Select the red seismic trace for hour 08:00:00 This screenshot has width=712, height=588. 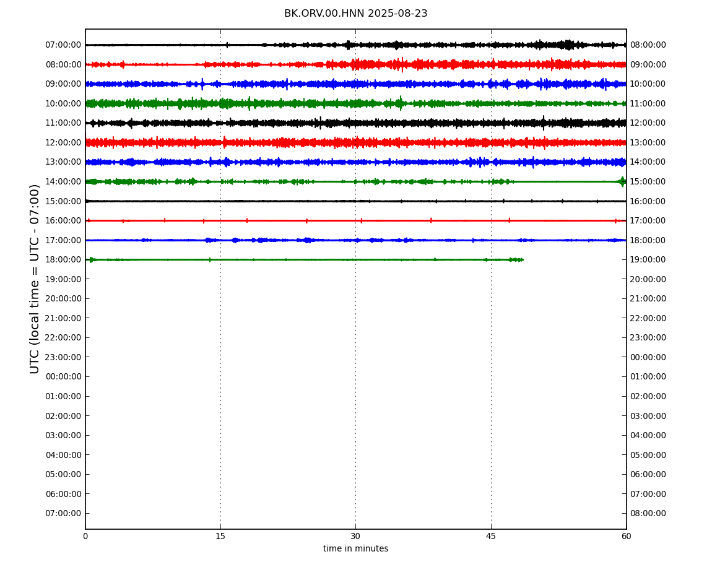click(355, 64)
